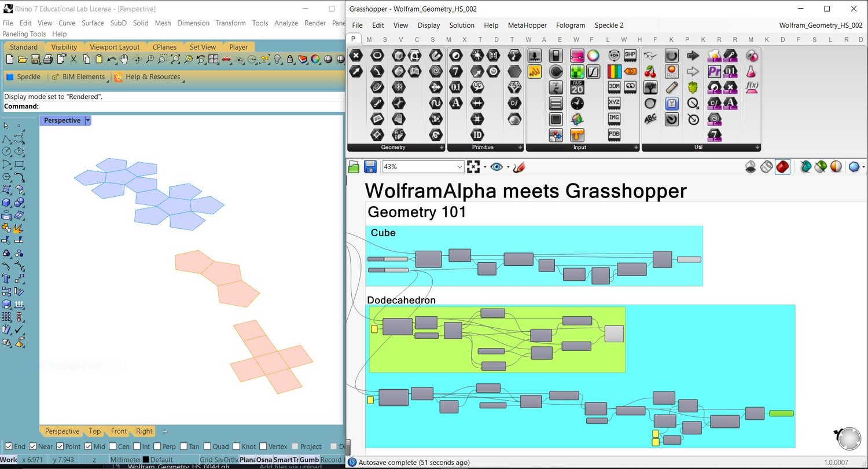Image resolution: width=868 pixels, height=469 pixels.
Task: Click the SmartTrack status bar button
Action: (x=286, y=460)
